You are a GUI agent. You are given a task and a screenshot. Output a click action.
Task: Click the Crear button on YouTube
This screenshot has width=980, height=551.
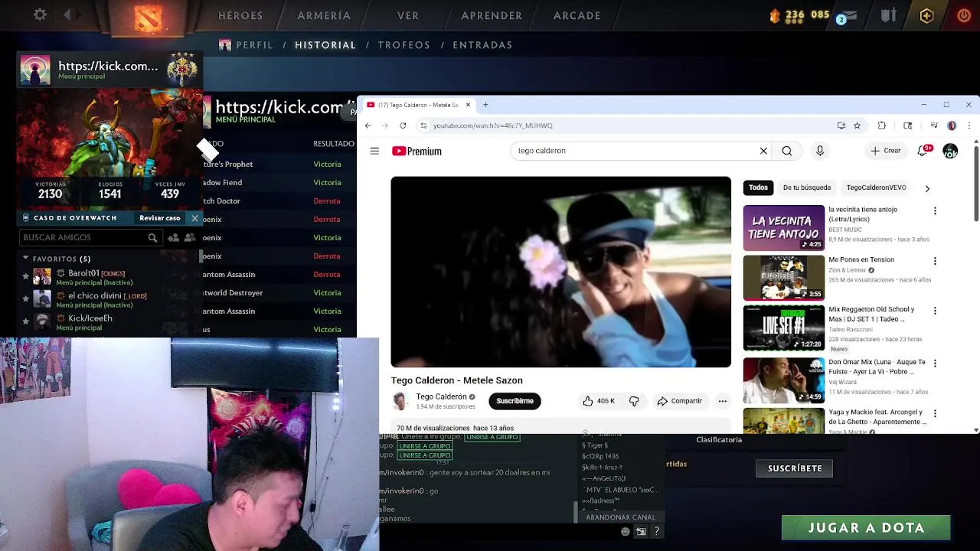coord(886,151)
